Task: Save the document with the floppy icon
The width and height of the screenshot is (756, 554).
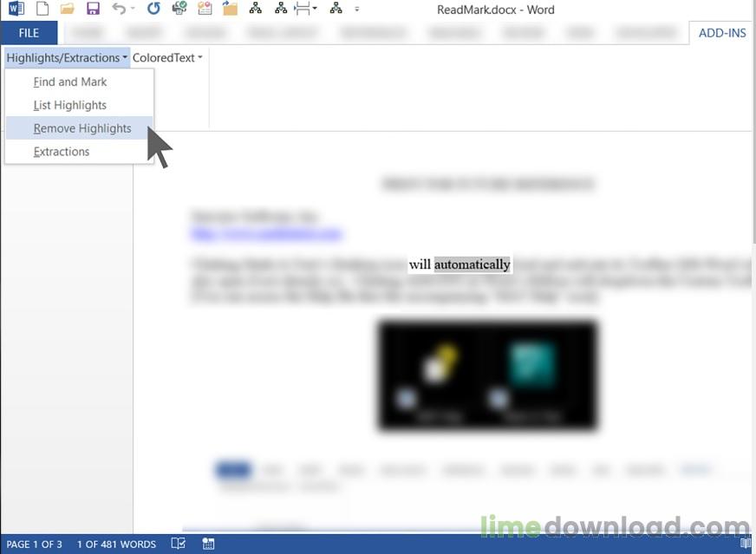Action: click(93, 9)
